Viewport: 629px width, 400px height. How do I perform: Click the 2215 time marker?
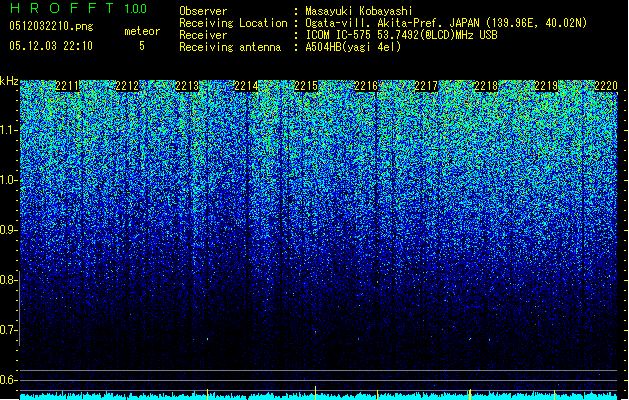pyautogui.click(x=306, y=86)
